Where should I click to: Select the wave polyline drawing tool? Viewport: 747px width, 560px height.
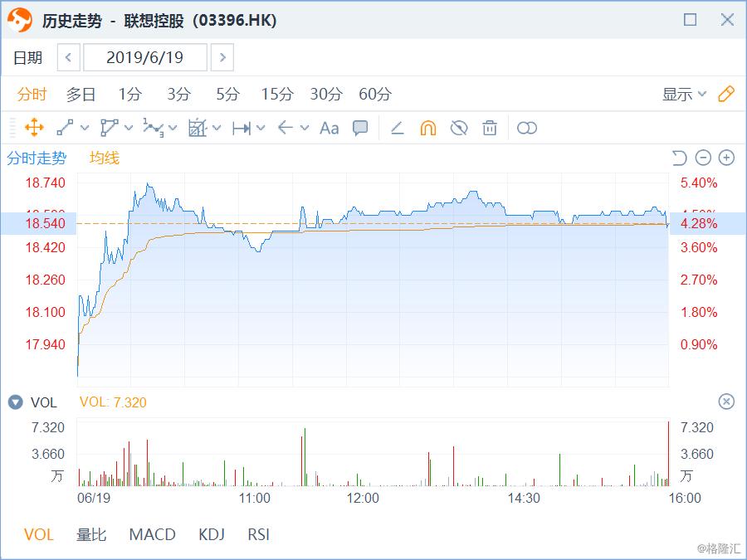pyautogui.click(x=154, y=128)
